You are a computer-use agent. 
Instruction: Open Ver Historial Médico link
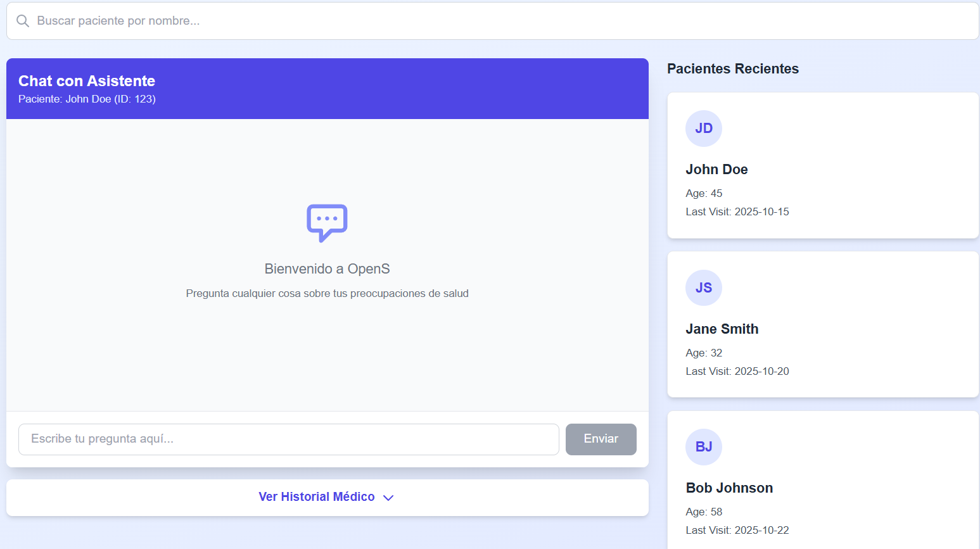[x=317, y=496]
